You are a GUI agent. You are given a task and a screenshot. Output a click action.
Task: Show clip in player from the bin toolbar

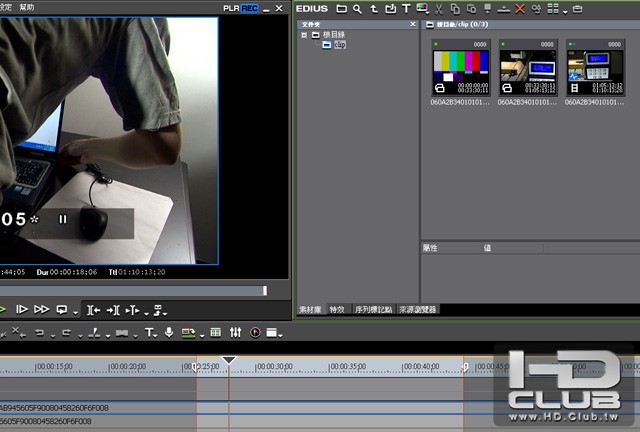pyautogui.click(x=487, y=9)
